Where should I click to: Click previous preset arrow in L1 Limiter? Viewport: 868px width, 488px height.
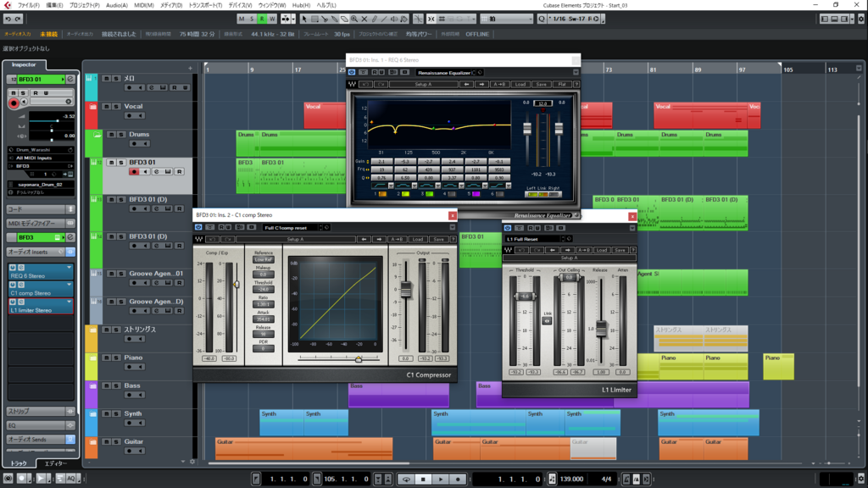(x=552, y=250)
